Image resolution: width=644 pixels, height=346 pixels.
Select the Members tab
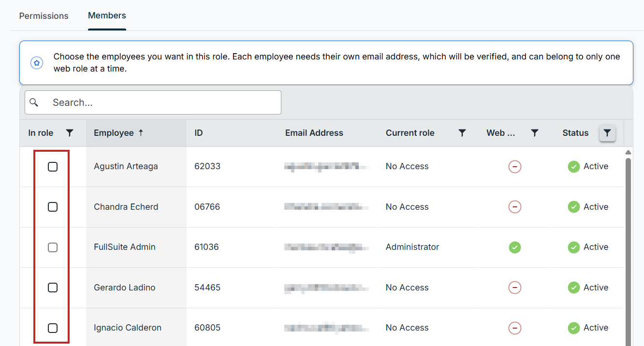coord(107,15)
